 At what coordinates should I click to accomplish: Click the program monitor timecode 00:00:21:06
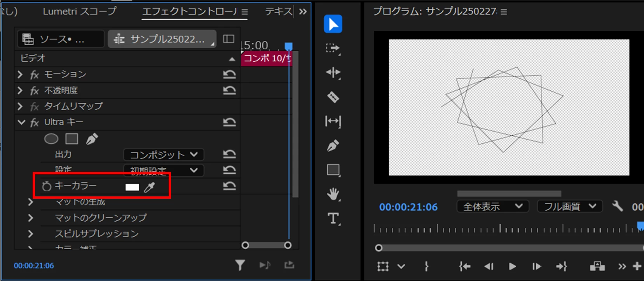tap(408, 207)
